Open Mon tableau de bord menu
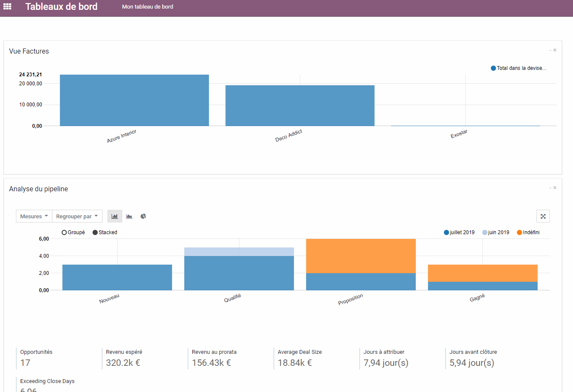Viewport: 573px width, 392px height. click(x=148, y=7)
